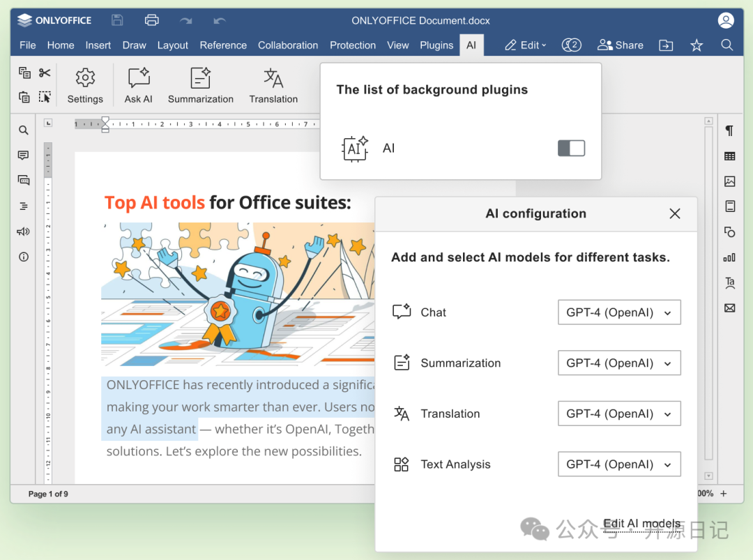
Task: Open the Edit mode dropdown
Action: pyautogui.click(x=526, y=45)
